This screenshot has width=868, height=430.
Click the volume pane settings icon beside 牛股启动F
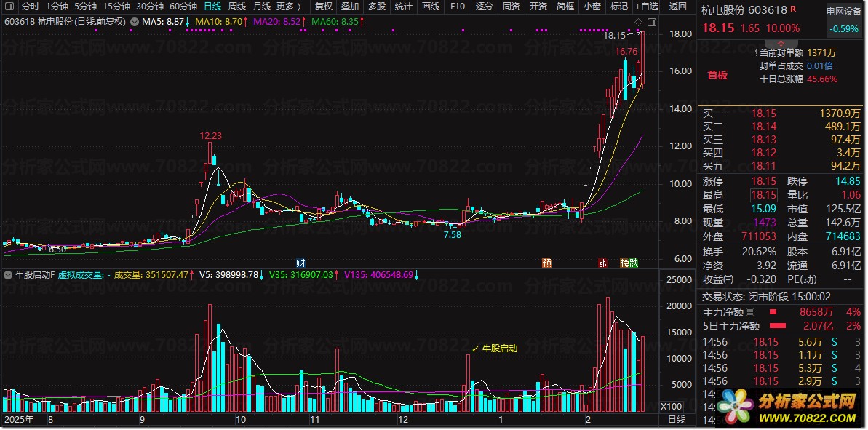8,274
